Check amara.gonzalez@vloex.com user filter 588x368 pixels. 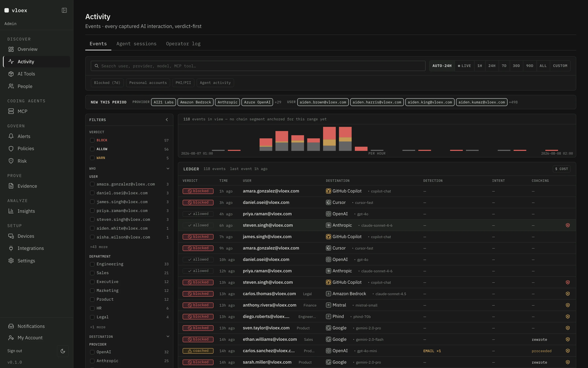[x=92, y=184]
